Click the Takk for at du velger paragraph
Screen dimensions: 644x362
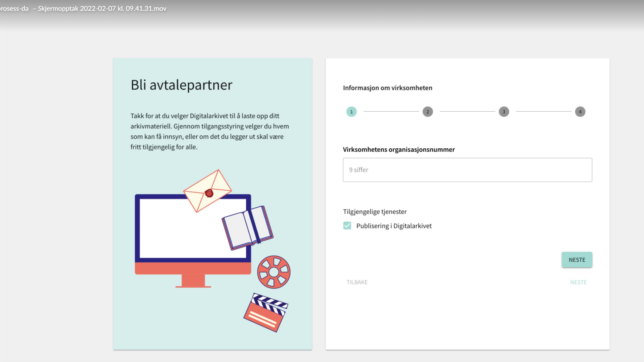point(210,131)
